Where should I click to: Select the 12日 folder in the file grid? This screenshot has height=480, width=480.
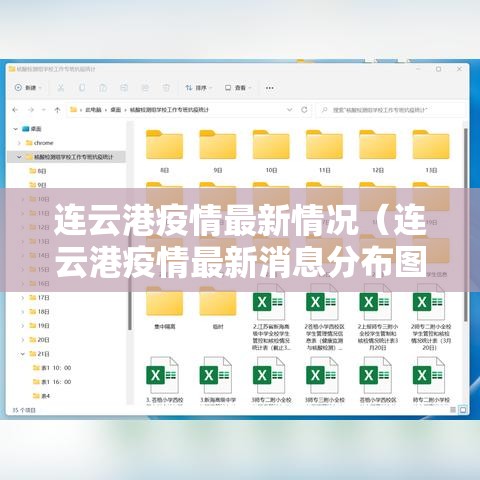(x=378, y=152)
